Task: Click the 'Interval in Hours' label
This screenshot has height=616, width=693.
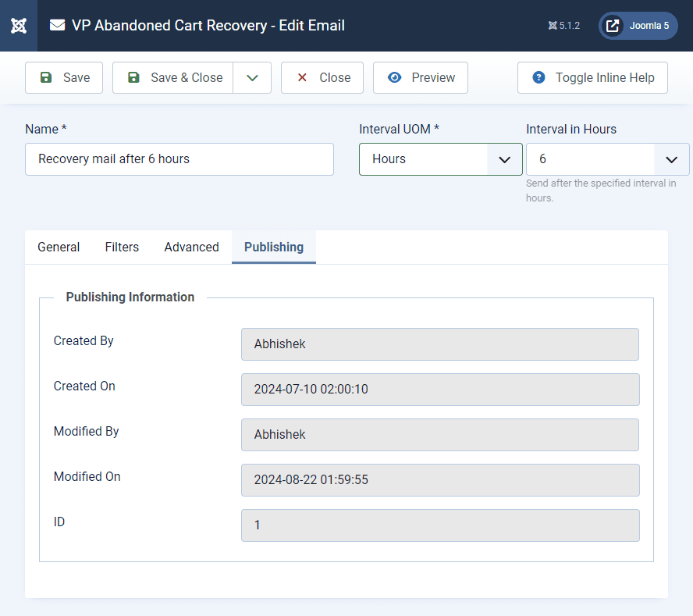Action: 571,129
